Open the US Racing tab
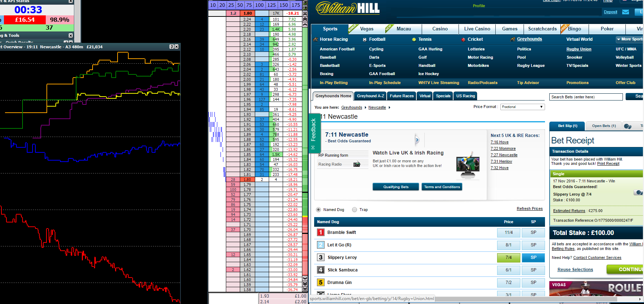644x304 pixels. (466, 96)
